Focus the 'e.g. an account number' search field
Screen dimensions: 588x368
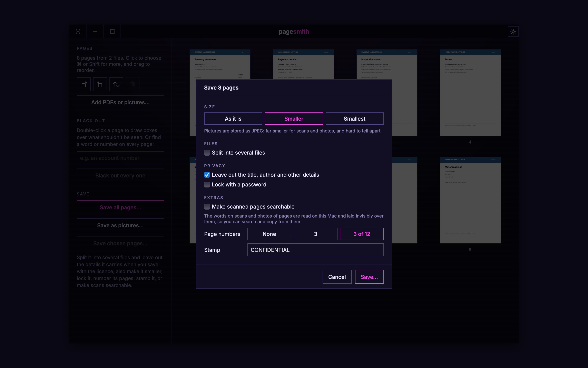(120, 158)
